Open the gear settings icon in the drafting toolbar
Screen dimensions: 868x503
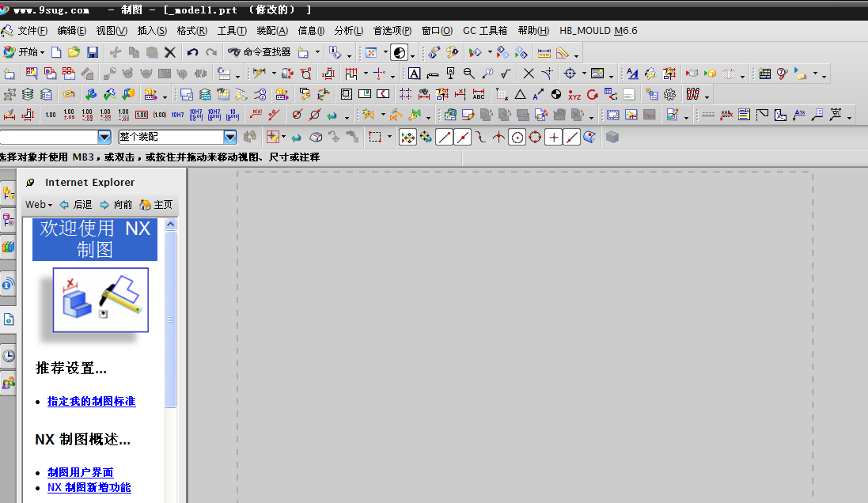(x=670, y=95)
